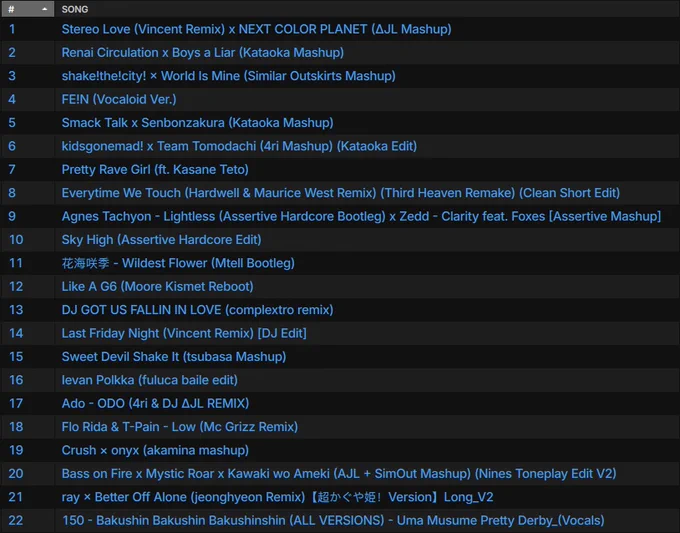Select 'Like A G6 (Moore Kismet Reboot)'
Viewport: 680px width, 533px height.
(157, 287)
